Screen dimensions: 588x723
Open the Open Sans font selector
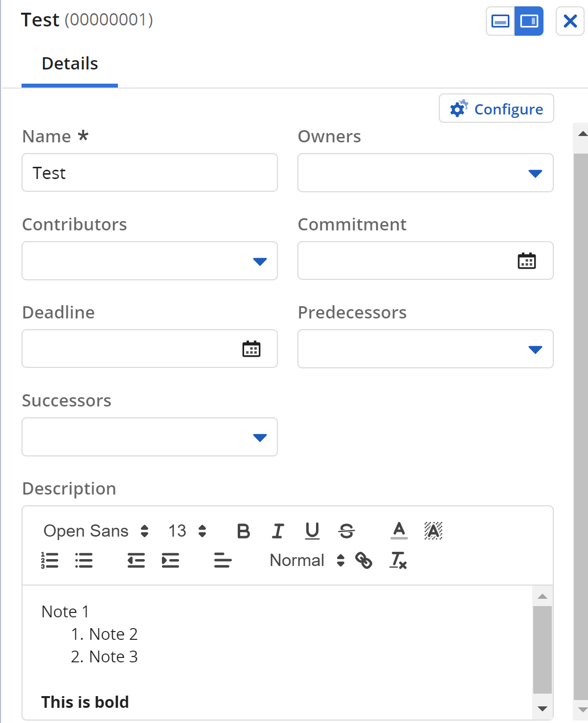pyautogui.click(x=96, y=531)
